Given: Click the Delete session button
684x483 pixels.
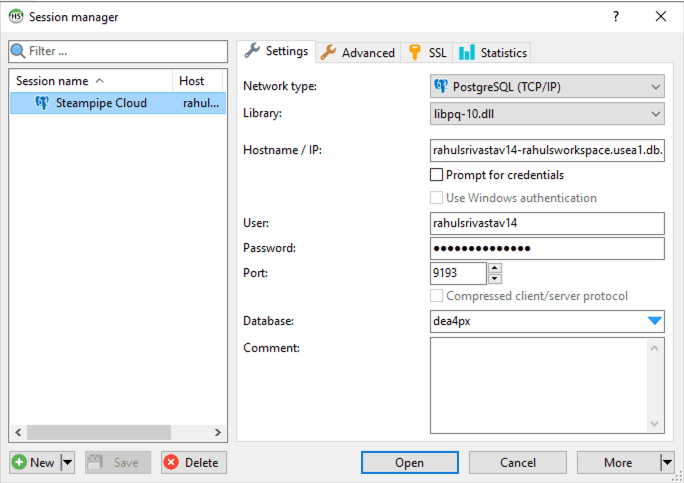Looking at the screenshot, I should [x=194, y=462].
